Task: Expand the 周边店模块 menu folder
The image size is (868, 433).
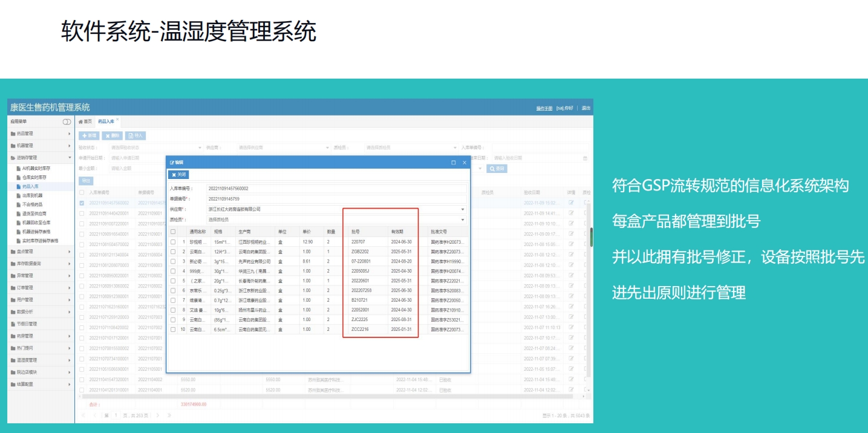Action: (41, 373)
